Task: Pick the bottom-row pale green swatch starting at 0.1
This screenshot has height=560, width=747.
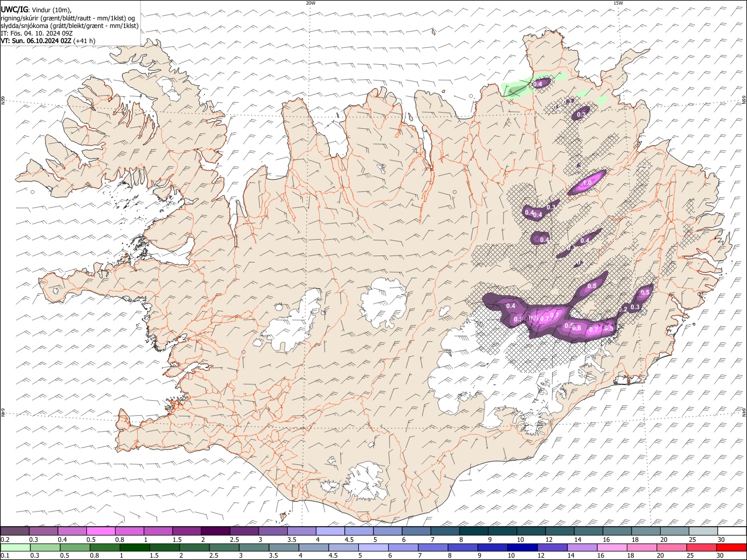Action: 15,547
